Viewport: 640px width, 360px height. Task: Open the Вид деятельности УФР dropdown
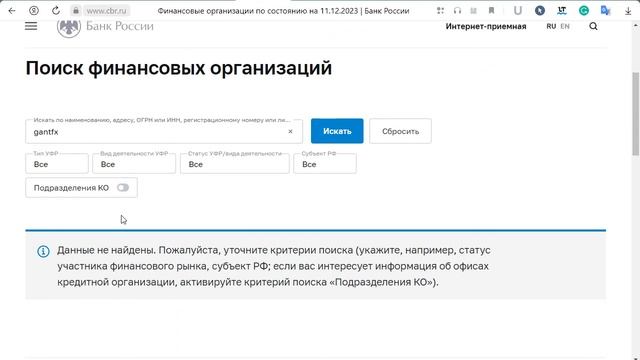tap(134, 163)
